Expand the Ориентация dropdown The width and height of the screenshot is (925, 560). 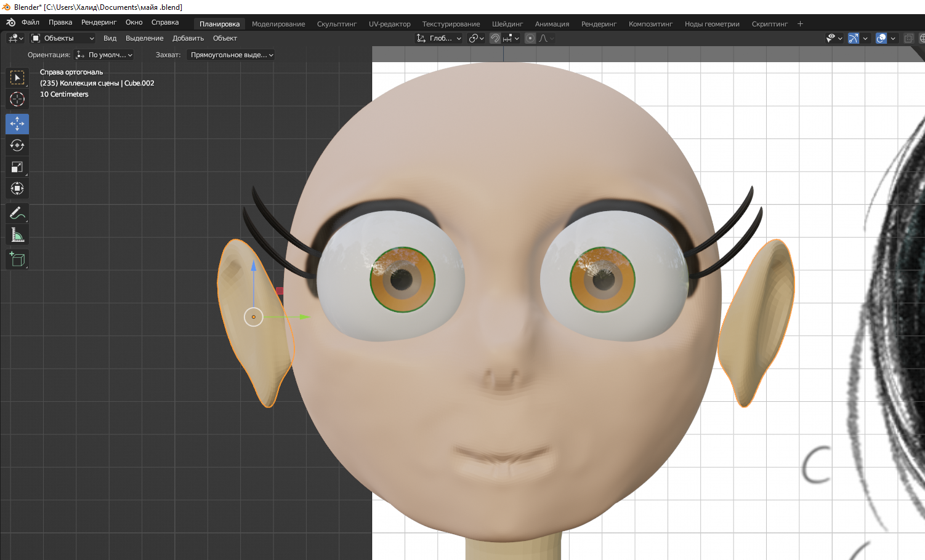coord(104,55)
